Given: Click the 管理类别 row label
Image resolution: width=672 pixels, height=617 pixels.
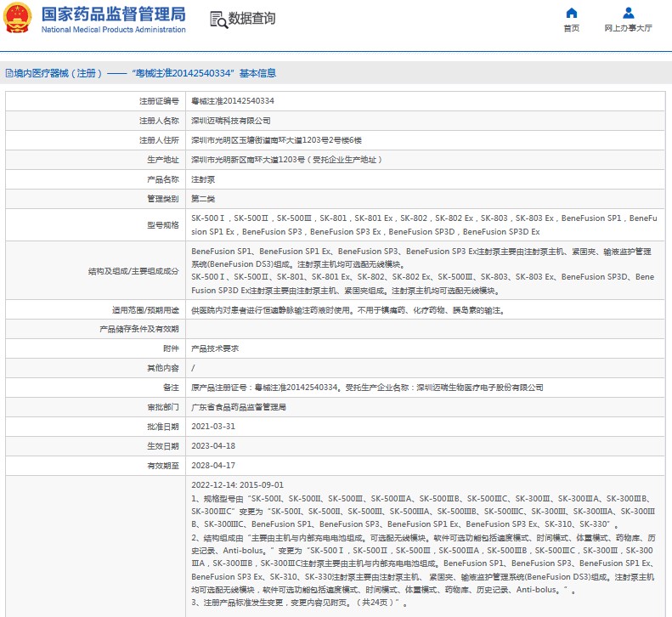Looking at the screenshot, I should pyautogui.click(x=163, y=199).
